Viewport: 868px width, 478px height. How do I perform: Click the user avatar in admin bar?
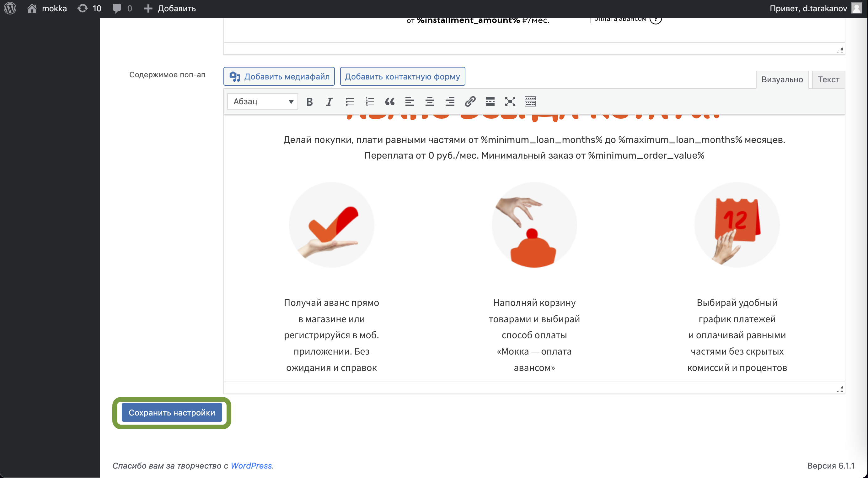pos(856,8)
